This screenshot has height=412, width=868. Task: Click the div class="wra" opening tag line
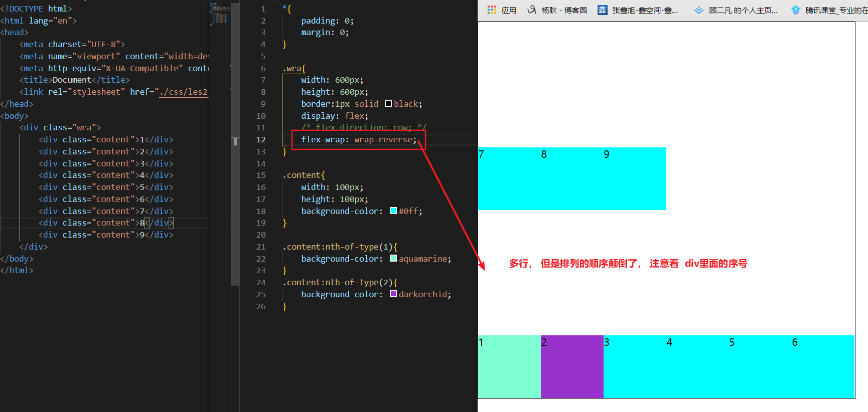[x=60, y=128]
